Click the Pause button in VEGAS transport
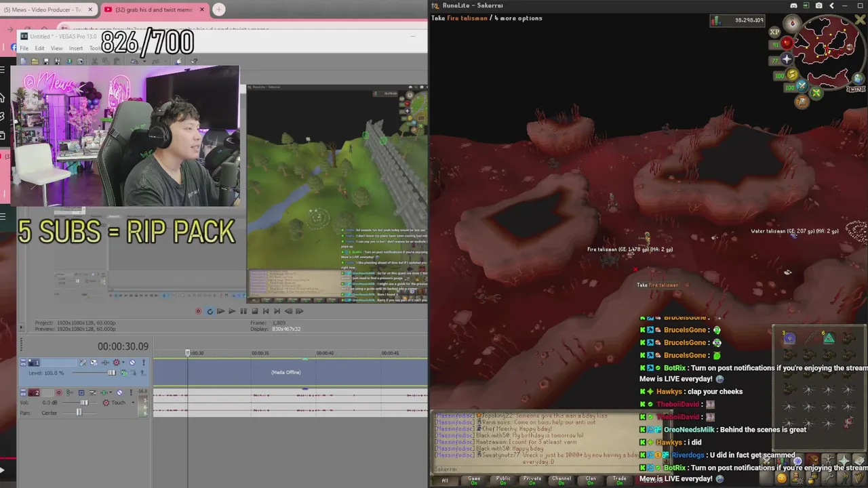This screenshot has height=488, width=868. [x=243, y=311]
